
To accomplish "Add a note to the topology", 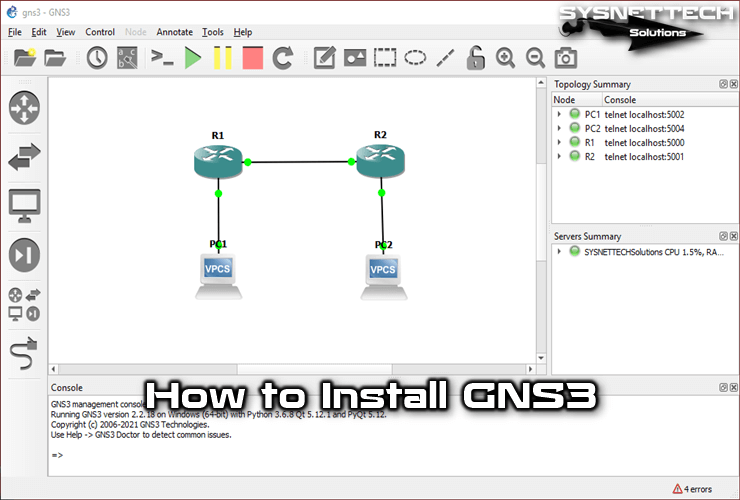I will click(x=325, y=58).
